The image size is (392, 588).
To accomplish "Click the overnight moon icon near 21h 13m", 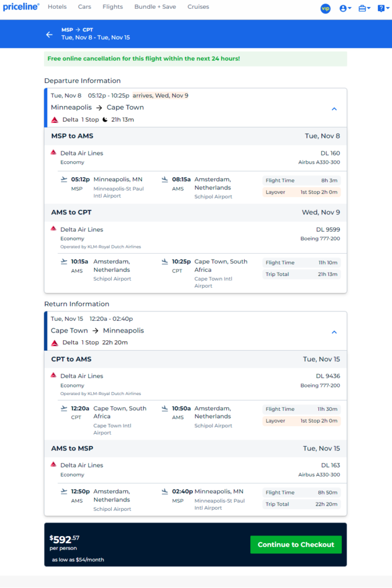I will 105,120.
